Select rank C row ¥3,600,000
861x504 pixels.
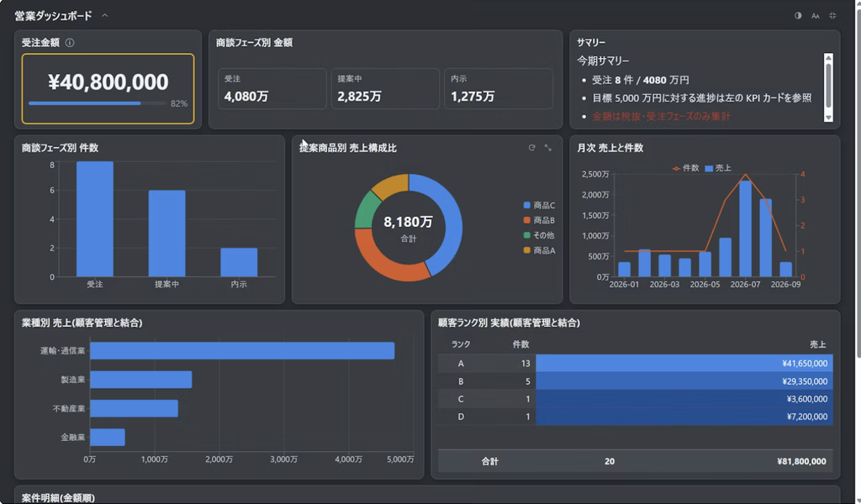click(x=636, y=399)
